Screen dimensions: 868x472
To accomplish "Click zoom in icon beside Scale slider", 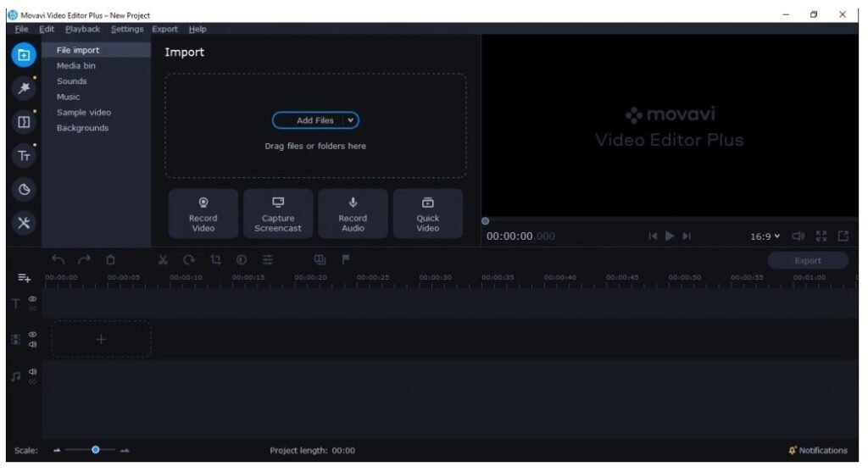I will (x=125, y=451).
